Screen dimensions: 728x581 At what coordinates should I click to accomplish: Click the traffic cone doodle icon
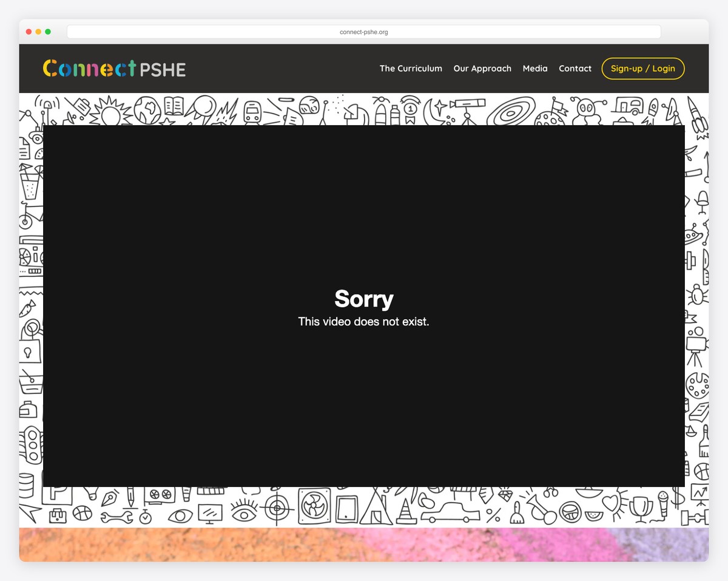(403, 512)
